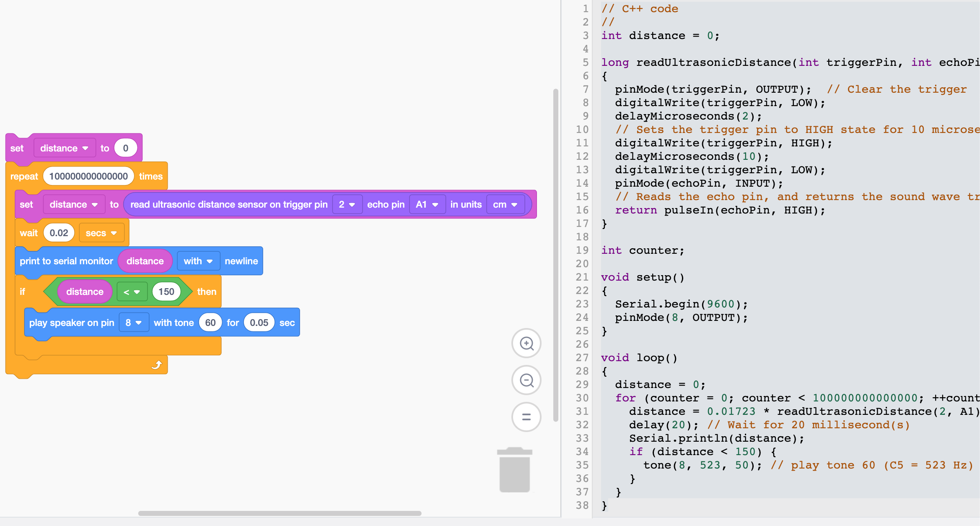Change the trigger pin dropdown from 2

(x=347, y=204)
